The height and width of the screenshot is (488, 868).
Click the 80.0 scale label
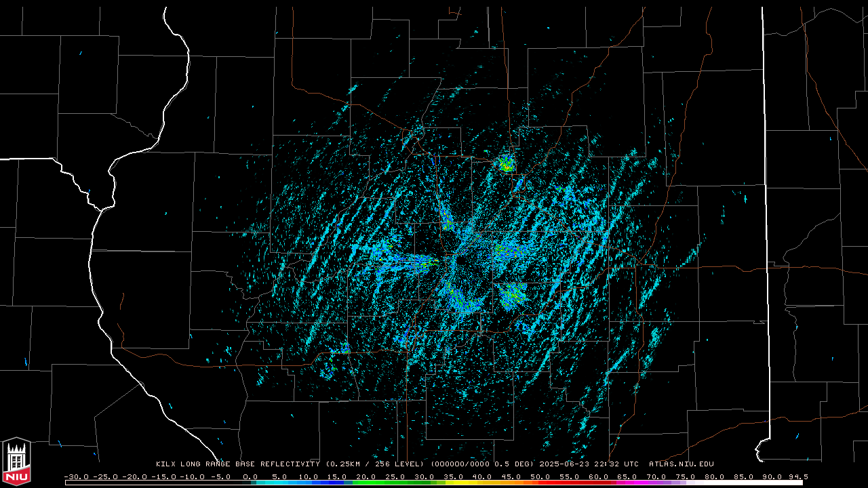tap(715, 476)
